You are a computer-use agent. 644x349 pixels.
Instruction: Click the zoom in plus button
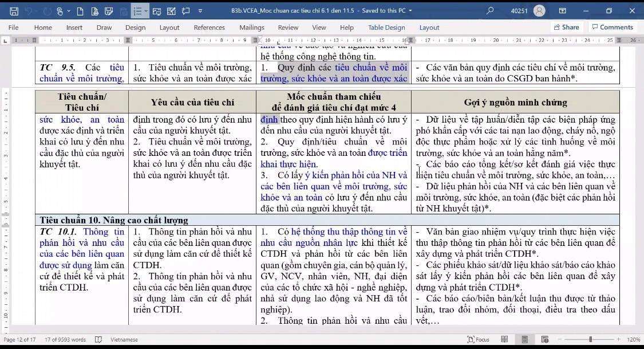coord(619,340)
